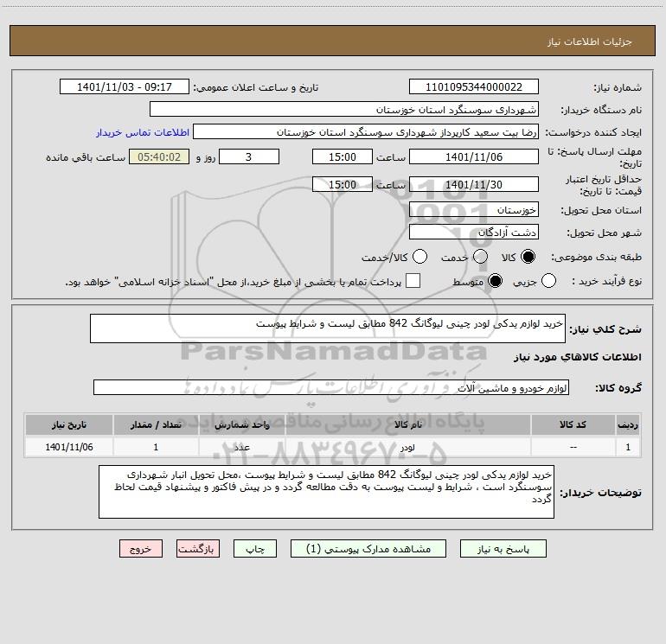Click the ردیف column header

point(628,424)
